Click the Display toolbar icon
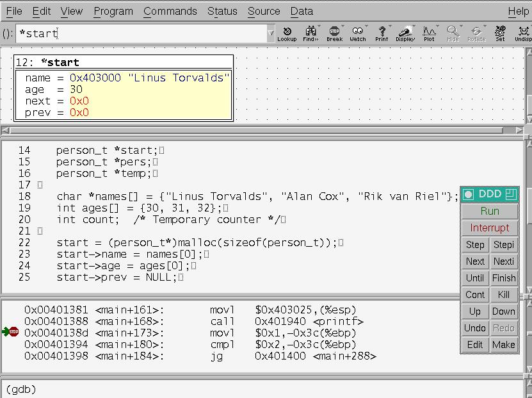Screen dimensions: 532x398 click(x=405, y=34)
